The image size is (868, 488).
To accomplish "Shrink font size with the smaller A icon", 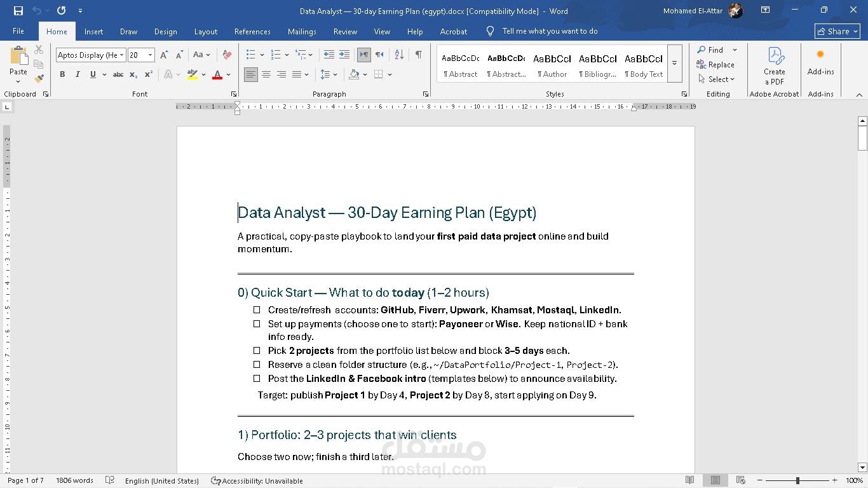I will pyautogui.click(x=179, y=55).
